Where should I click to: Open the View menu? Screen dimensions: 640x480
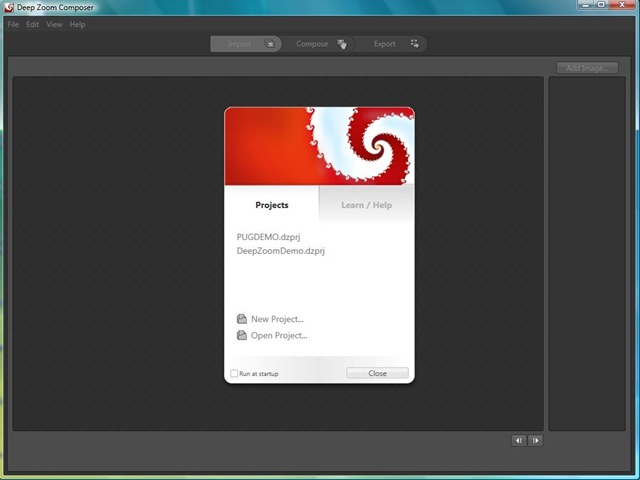(x=54, y=24)
